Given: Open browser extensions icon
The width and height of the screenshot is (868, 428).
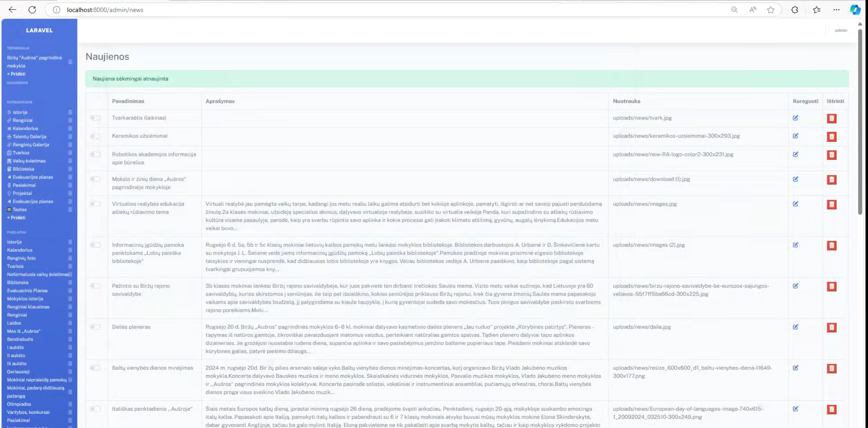Looking at the screenshot, I should (x=795, y=10).
